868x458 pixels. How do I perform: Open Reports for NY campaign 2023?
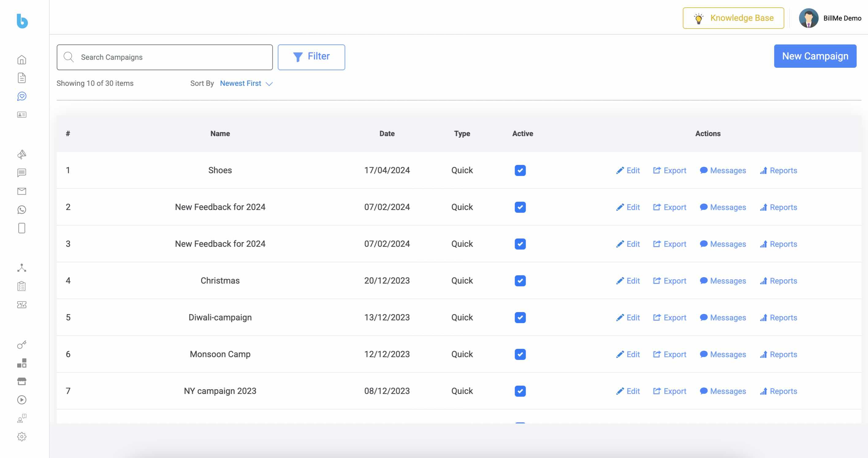tap(779, 391)
